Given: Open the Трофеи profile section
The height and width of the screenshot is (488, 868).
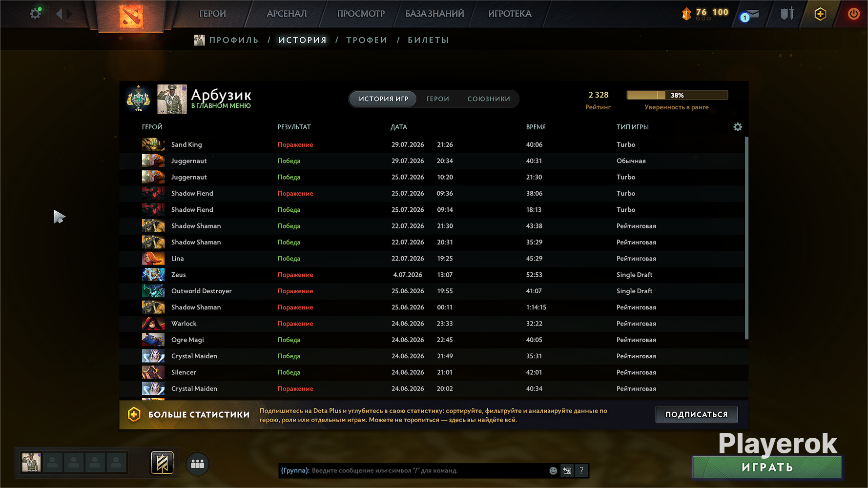Looking at the screenshot, I should pos(367,40).
